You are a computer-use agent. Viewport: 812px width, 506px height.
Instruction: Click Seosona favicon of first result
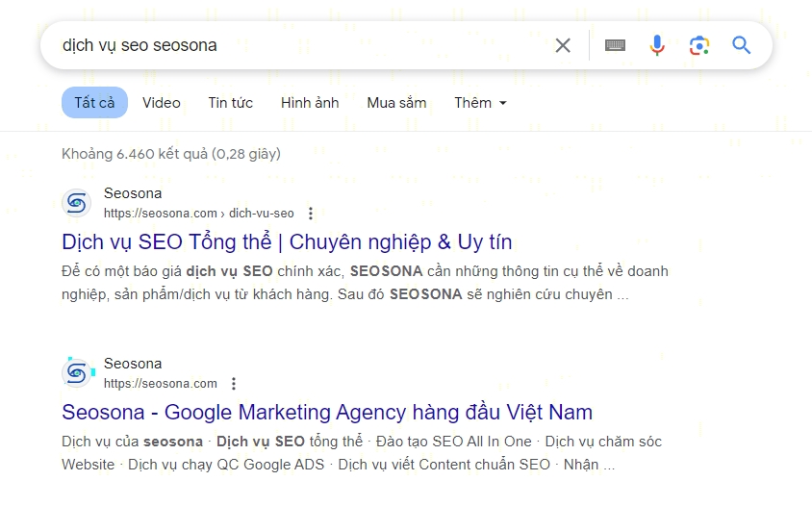click(x=77, y=203)
